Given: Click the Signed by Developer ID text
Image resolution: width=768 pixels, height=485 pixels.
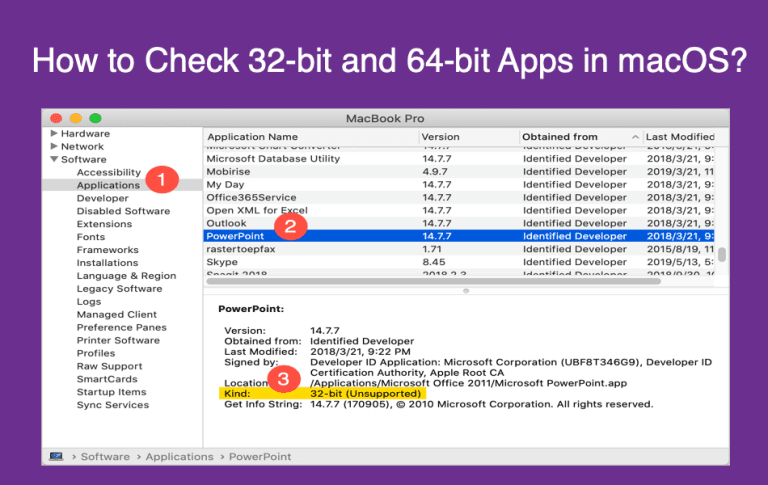Looking at the screenshot, I should point(511,367).
